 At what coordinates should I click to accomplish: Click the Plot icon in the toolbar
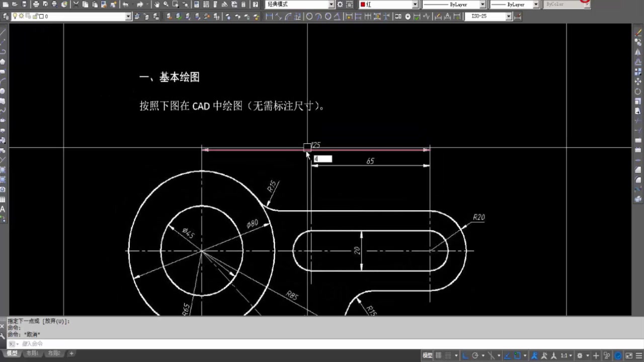pos(36,4)
